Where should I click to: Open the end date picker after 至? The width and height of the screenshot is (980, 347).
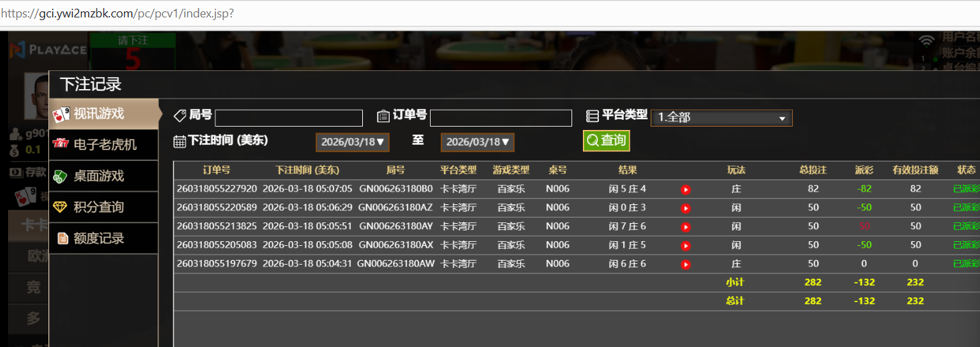click(477, 142)
